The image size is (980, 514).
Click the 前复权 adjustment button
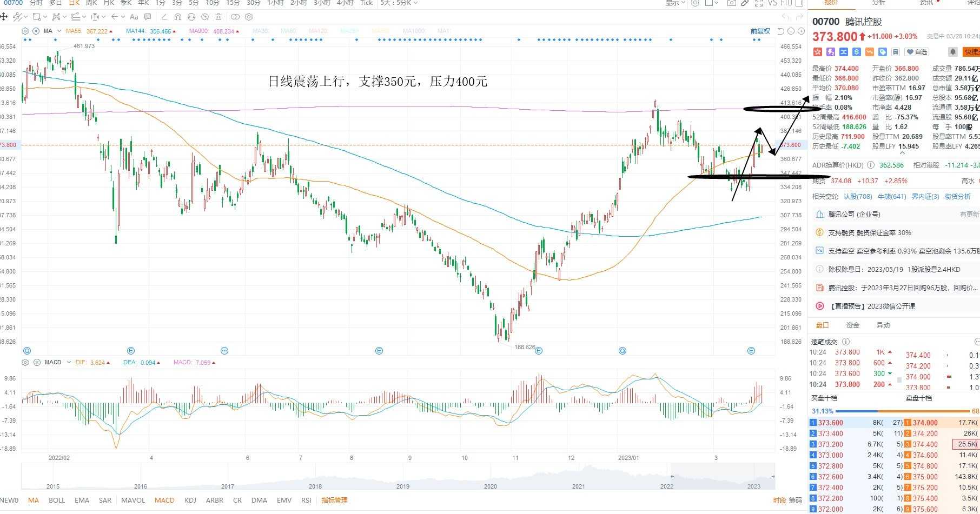[760, 31]
